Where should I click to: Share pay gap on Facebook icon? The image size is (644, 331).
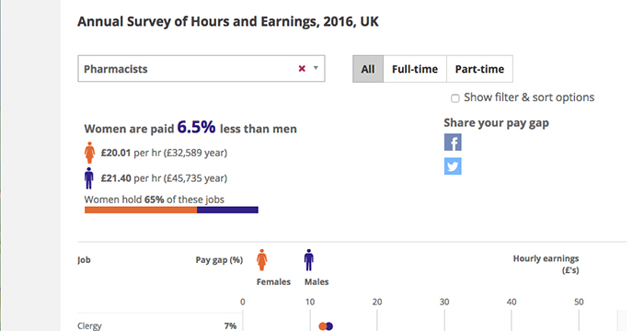click(453, 143)
